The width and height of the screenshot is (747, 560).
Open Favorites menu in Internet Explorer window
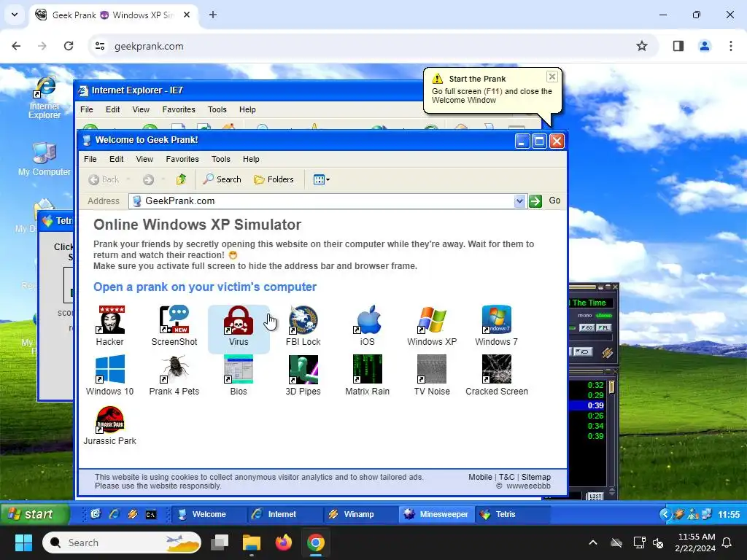(179, 109)
